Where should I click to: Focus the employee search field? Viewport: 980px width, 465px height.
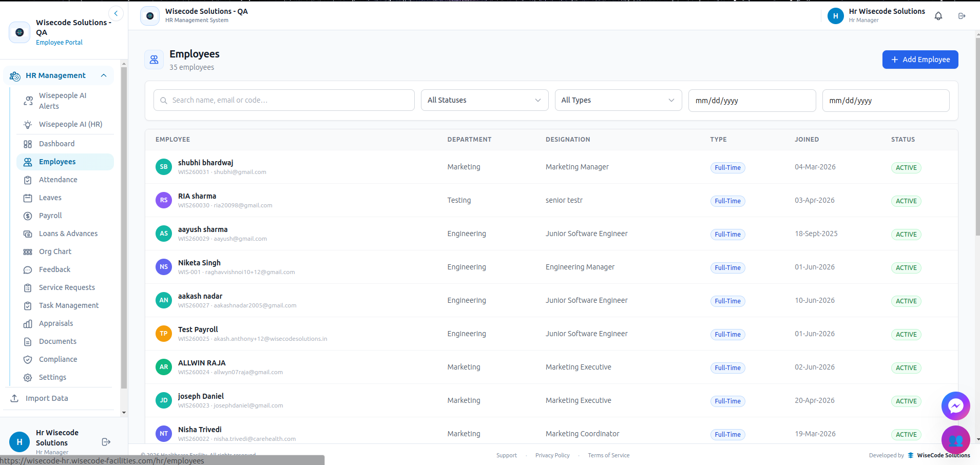click(284, 100)
